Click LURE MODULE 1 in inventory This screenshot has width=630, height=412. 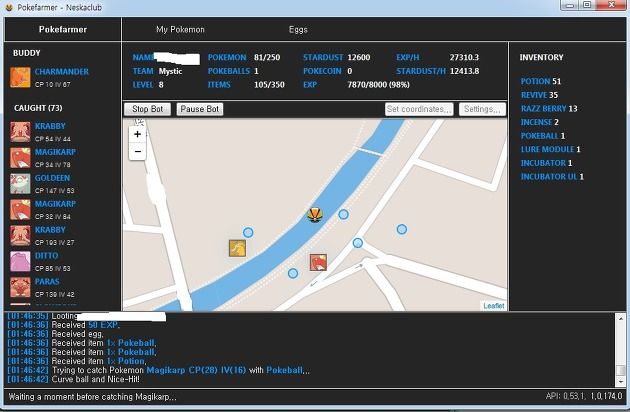point(551,149)
